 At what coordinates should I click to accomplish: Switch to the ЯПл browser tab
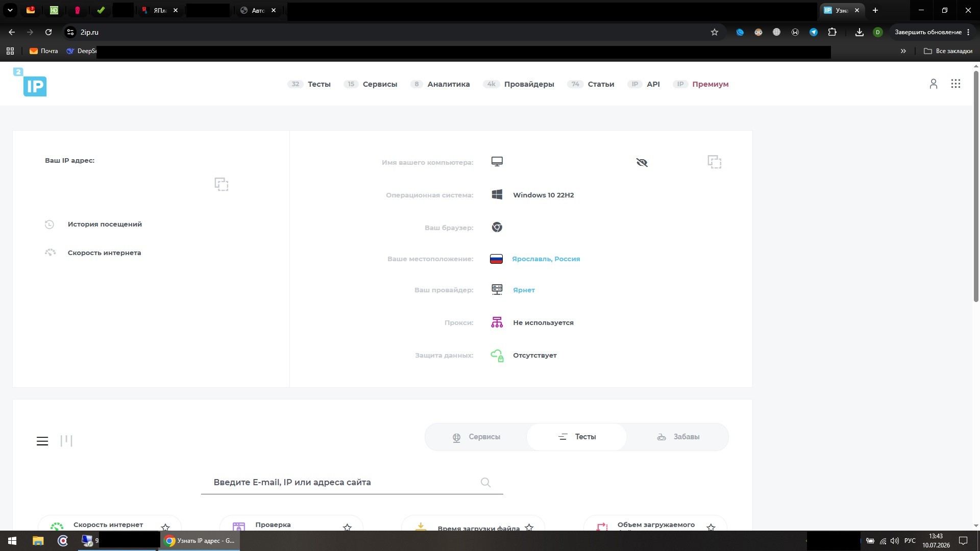tap(160, 10)
